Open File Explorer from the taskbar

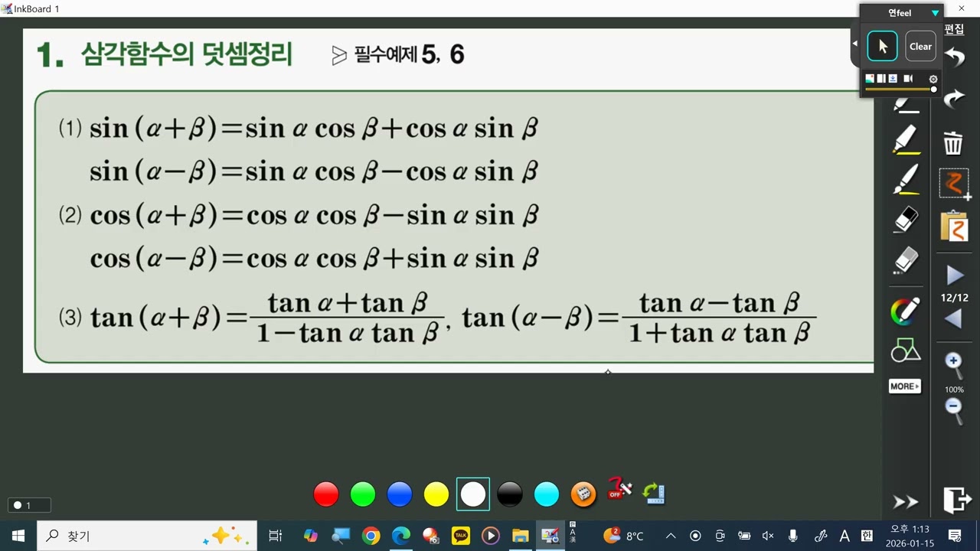[521, 536]
